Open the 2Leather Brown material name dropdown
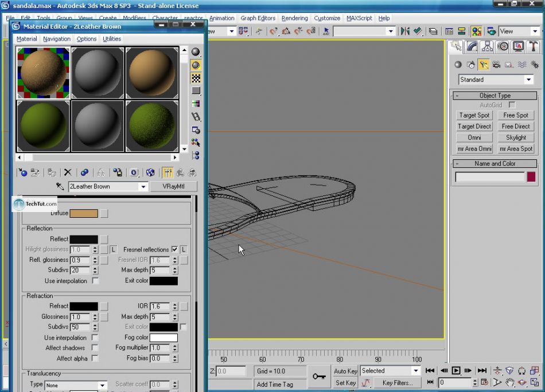 tap(143, 187)
